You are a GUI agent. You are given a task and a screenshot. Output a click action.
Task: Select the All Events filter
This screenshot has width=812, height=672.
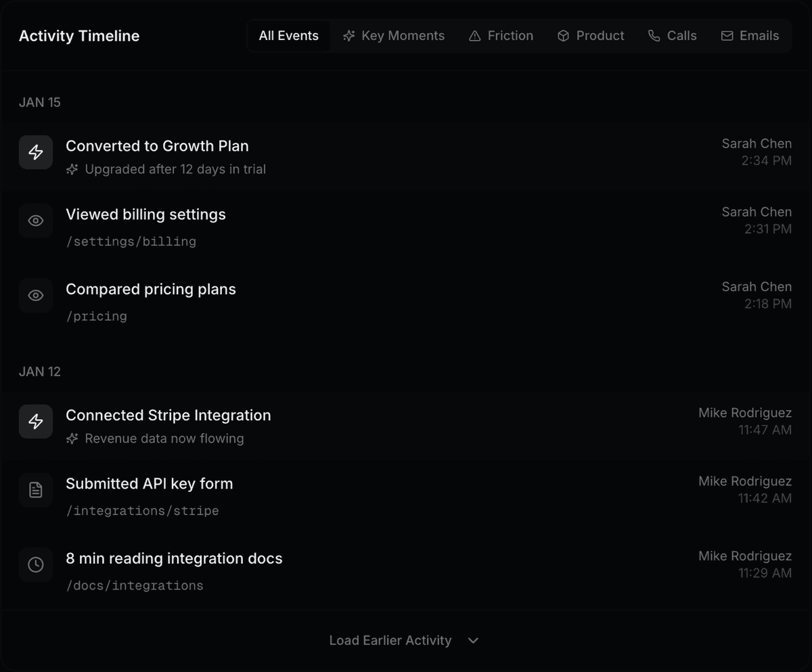tap(288, 35)
